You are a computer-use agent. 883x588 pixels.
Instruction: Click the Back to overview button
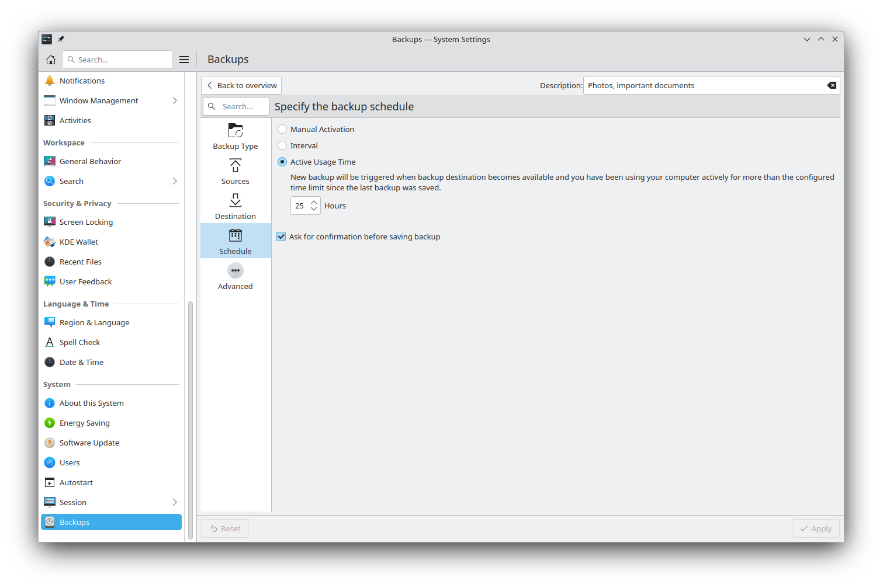tap(241, 85)
